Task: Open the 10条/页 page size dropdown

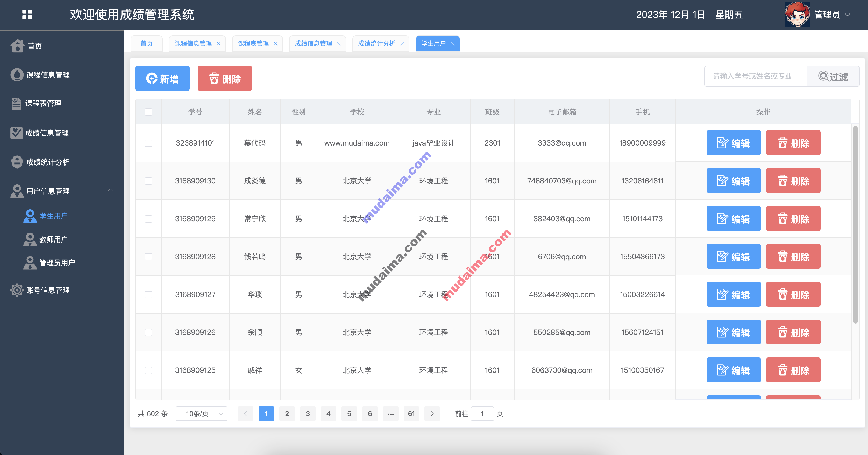Action: point(201,413)
